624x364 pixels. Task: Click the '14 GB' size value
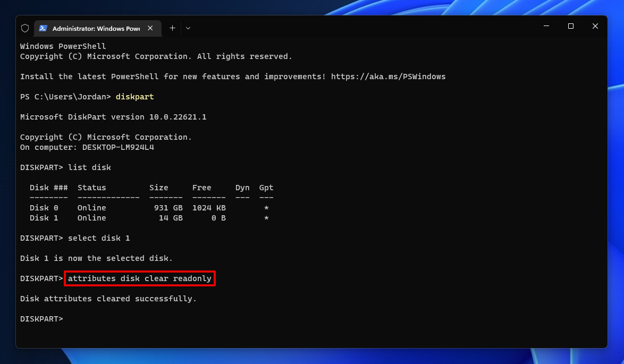point(171,218)
